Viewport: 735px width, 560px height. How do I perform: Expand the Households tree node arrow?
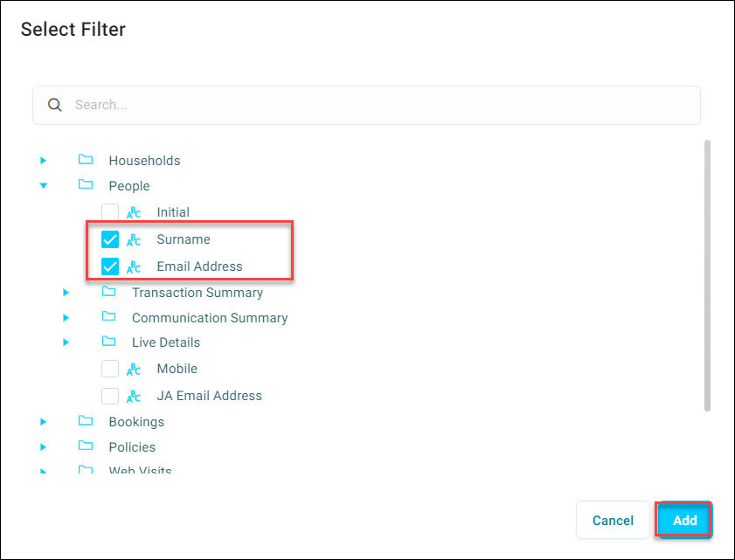(x=43, y=161)
